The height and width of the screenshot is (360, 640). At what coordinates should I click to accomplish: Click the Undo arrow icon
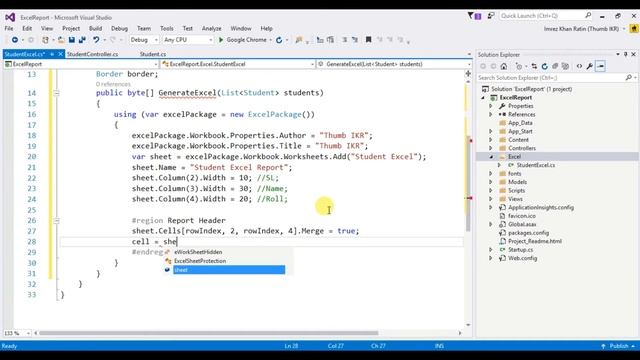point(96,40)
